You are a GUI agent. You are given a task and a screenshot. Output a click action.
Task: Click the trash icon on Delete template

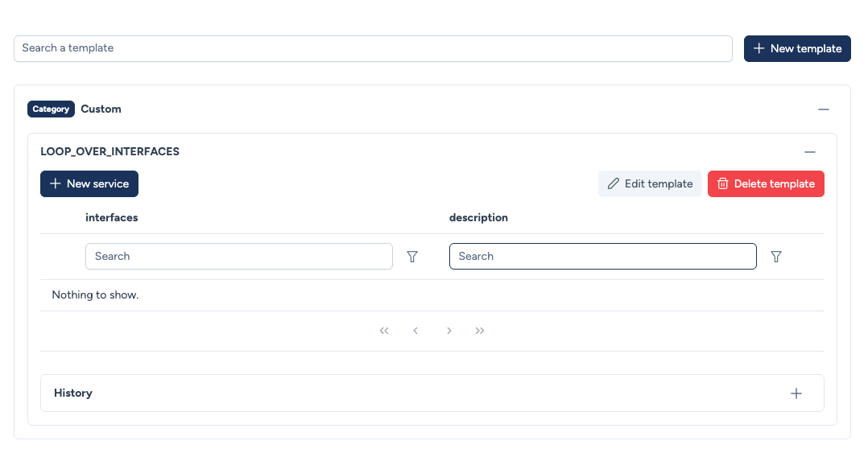pyautogui.click(x=722, y=183)
